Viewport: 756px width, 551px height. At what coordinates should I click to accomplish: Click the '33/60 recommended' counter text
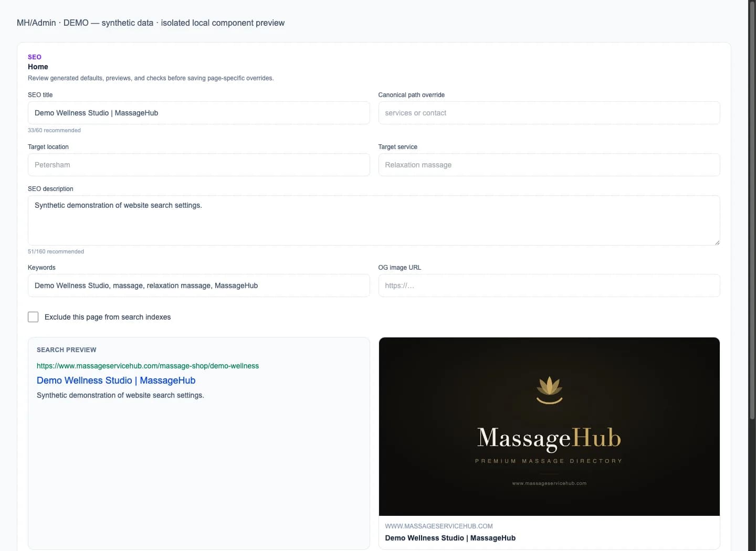click(x=54, y=130)
